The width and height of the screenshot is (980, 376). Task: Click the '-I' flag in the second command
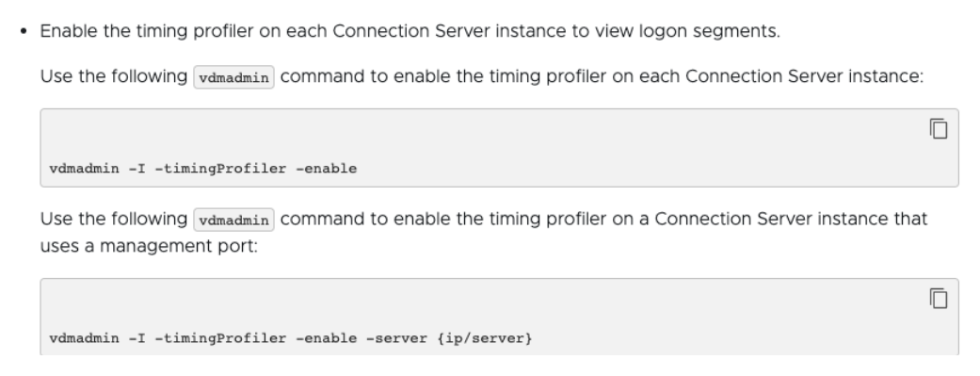point(137,338)
